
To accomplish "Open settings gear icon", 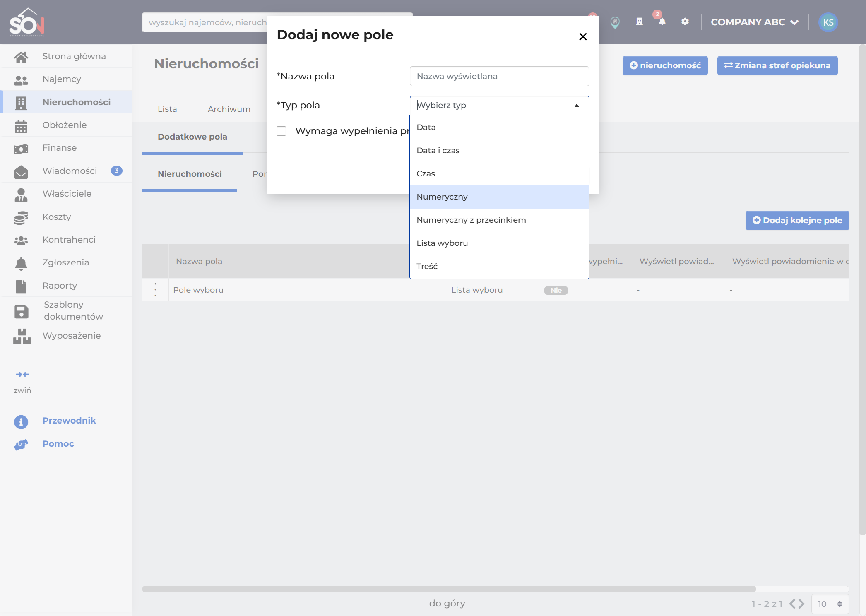I will (685, 22).
